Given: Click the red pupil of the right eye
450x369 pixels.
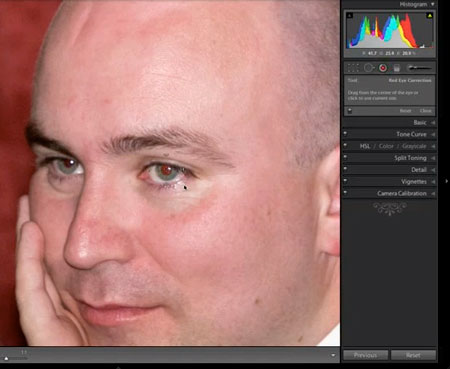Looking at the screenshot, I should tap(166, 171).
